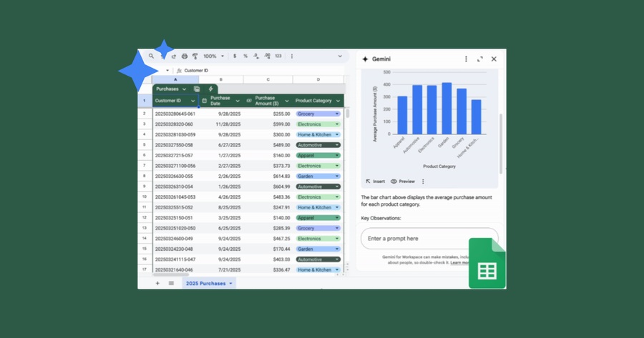Select column D header

(x=318, y=79)
